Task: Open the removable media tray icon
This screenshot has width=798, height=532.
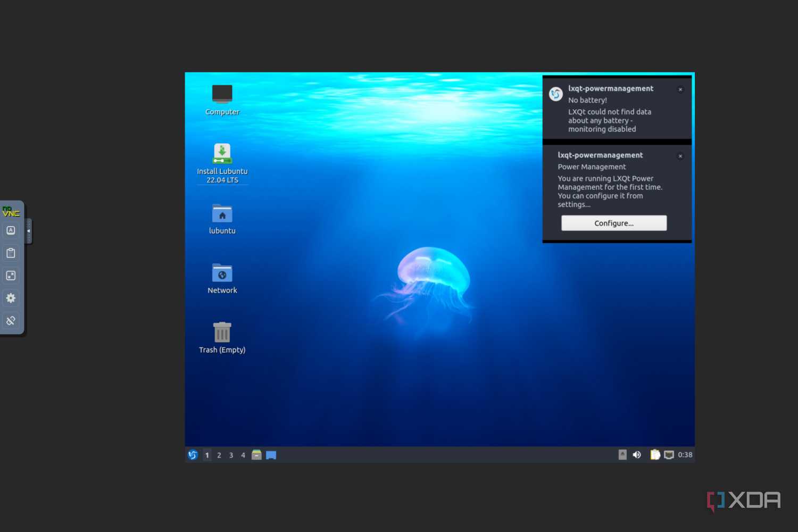Action: point(622,454)
